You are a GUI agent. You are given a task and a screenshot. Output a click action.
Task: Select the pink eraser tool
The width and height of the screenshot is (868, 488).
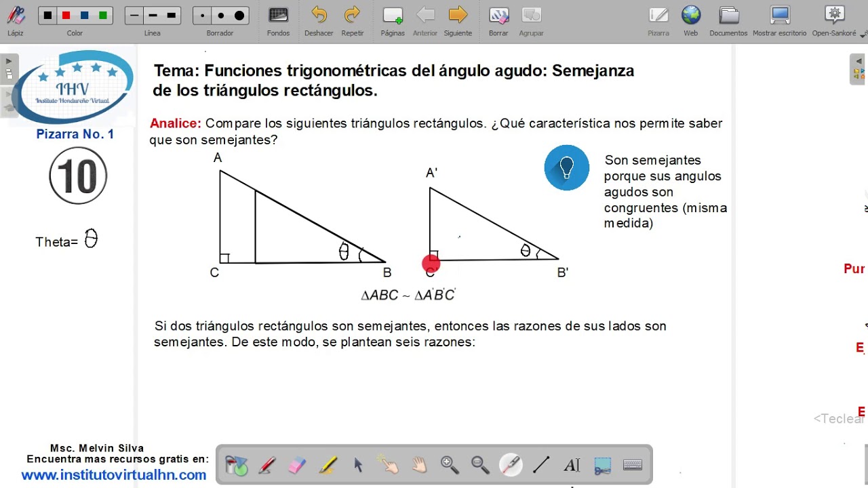297,465
